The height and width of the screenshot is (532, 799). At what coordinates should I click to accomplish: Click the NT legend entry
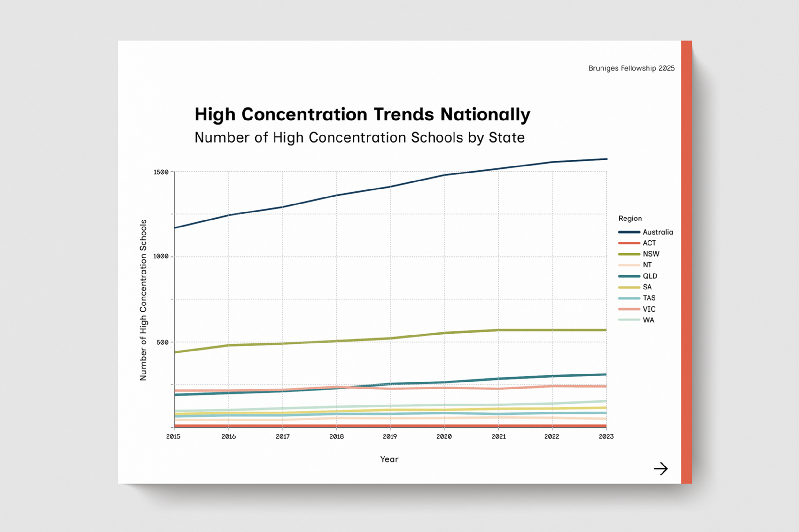(647, 265)
